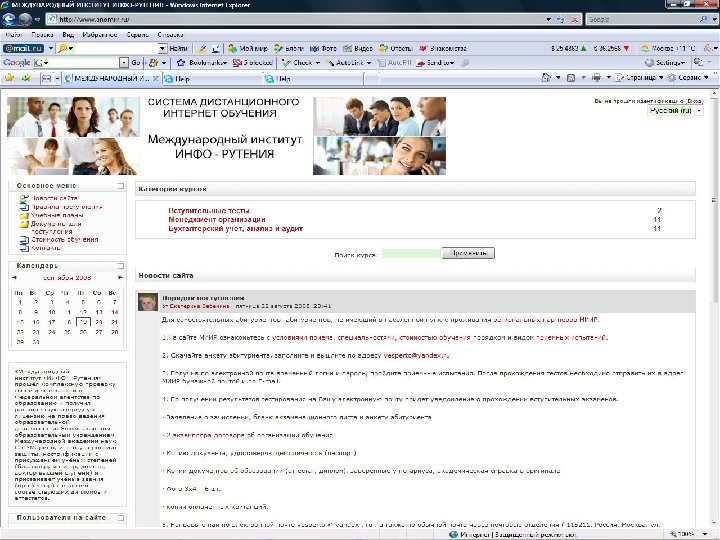Click the search magnifier icon by Google box
Viewport: 720px width, 540px height.
(x=703, y=19)
